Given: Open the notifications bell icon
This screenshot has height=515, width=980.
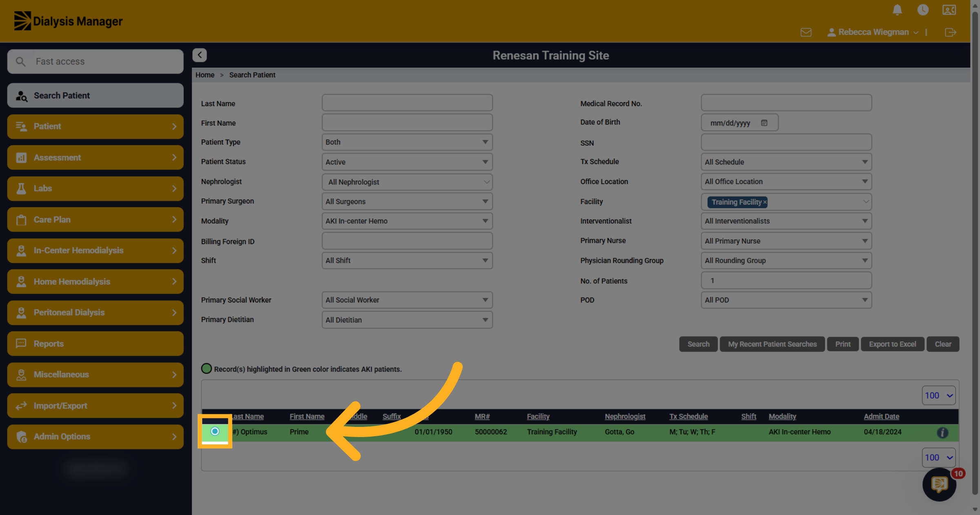Looking at the screenshot, I should 897,10.
